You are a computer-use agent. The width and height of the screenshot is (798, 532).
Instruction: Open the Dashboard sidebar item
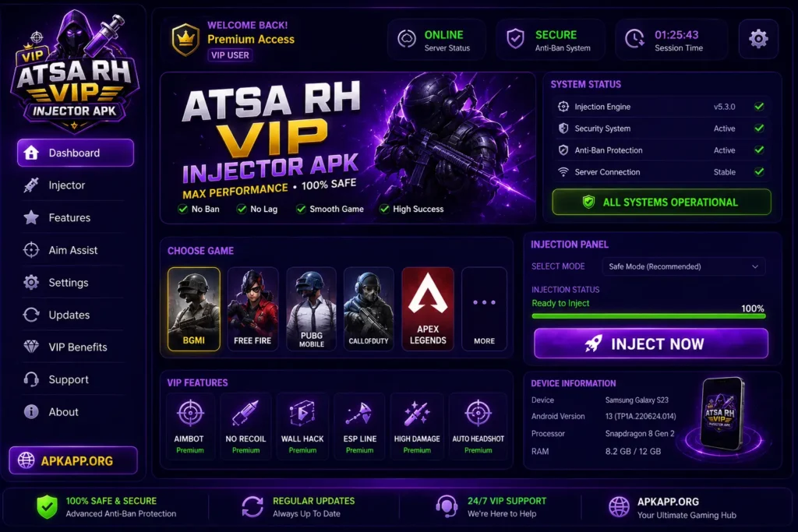pyautogui.click(x=76, y=153)
